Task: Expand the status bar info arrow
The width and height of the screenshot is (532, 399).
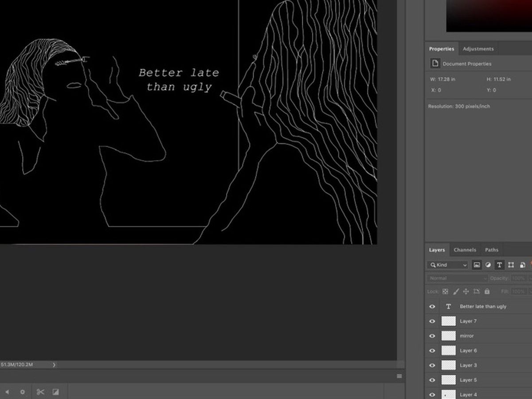Action: pos(54,365)
